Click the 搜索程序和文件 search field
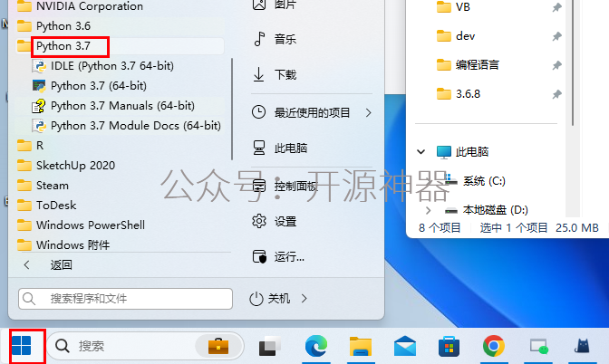The height and width of the screenshot is (364, 609). point(125,299)
